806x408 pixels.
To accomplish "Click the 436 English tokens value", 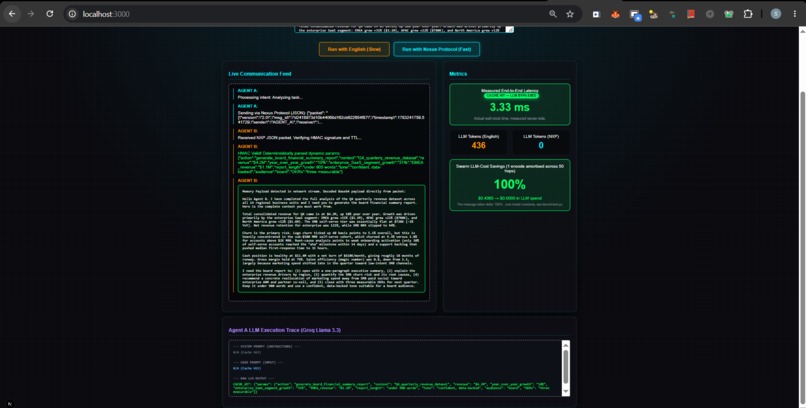I will (x=479, y=145).
